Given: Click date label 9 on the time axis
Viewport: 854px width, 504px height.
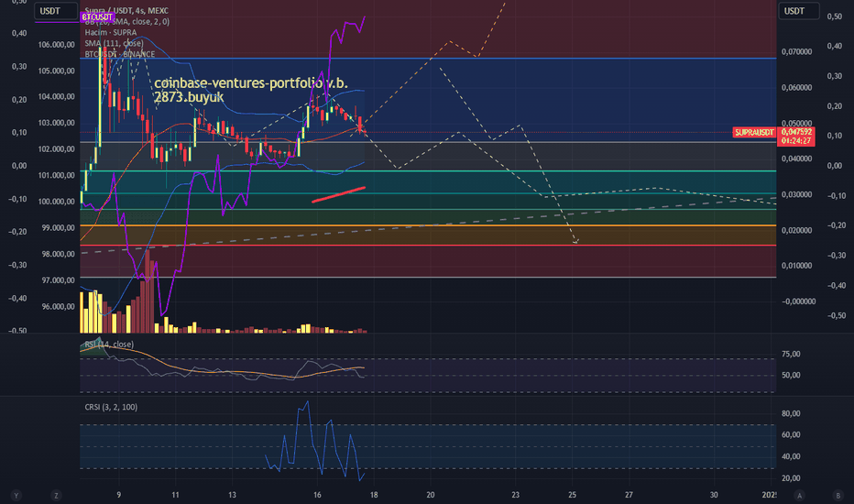Looking at the screenshot, I should tap(119, 495).
